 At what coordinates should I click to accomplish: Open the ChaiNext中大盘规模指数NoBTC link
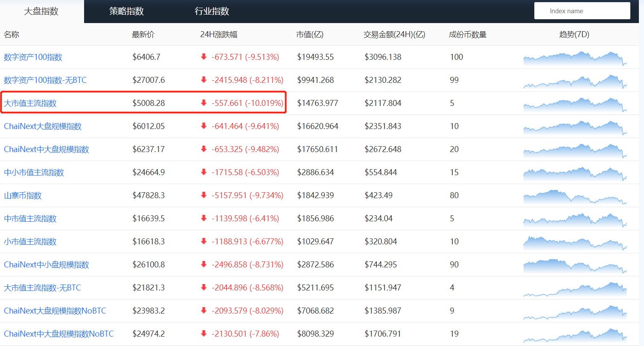(x=59, y=334)
